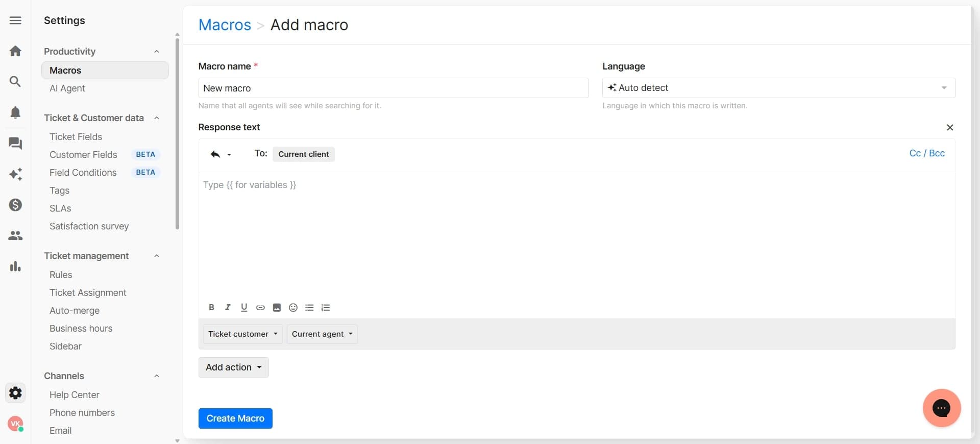The image size is (980, 444).
Task: Open the Add action dropdown
Action: 233,367
